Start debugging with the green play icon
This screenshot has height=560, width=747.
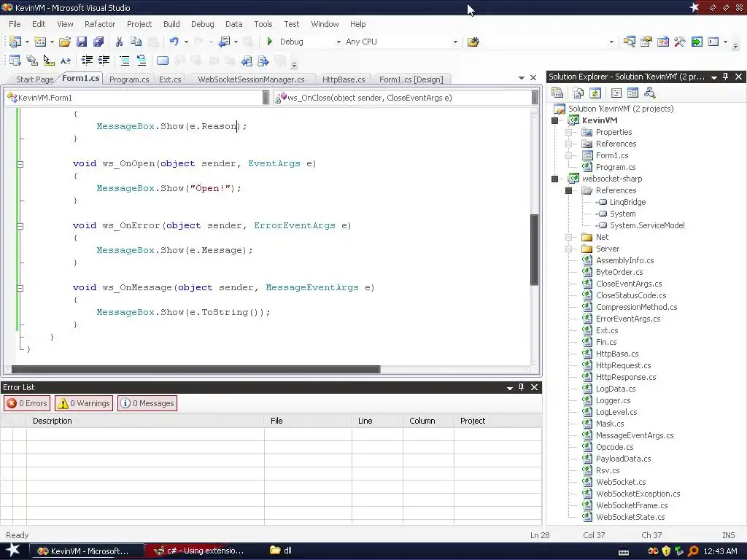(270, 42)
